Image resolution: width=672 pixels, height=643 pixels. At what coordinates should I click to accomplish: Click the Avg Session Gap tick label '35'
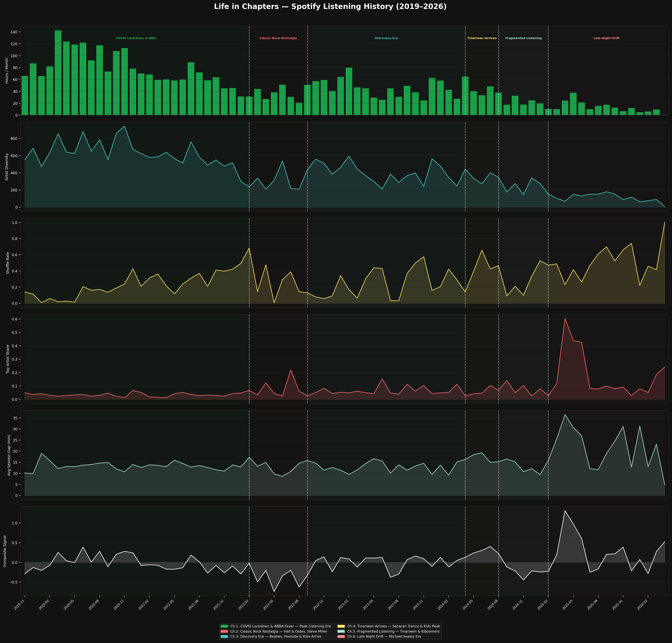pos(16,418)
